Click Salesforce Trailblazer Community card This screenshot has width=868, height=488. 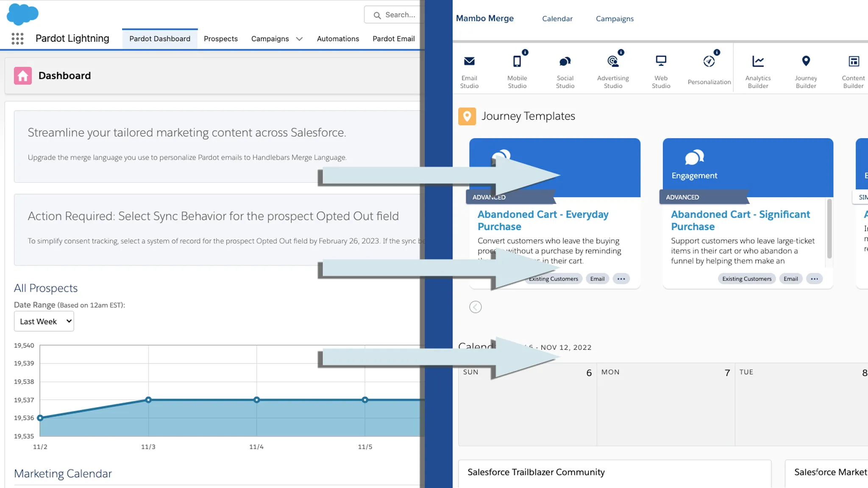[x=615, y=474]
